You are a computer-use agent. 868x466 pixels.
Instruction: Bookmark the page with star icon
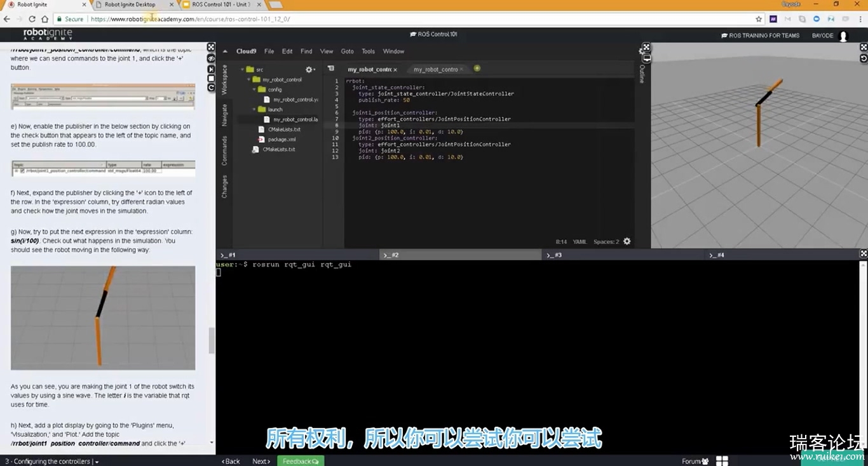[x=759, y=19]
